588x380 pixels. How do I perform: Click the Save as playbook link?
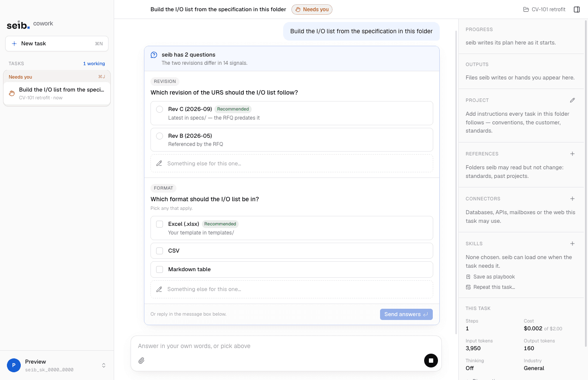(x=490, y=277)
